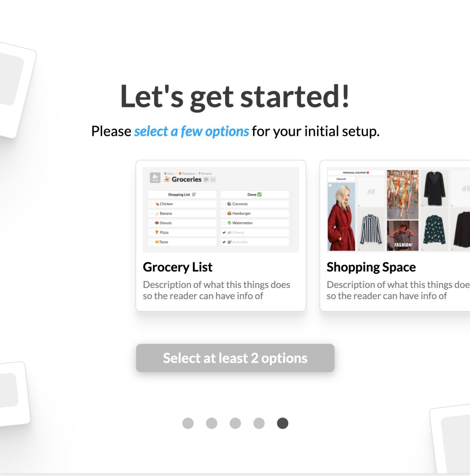
Task: Click the select a few options link
Action: pos(192,131)
